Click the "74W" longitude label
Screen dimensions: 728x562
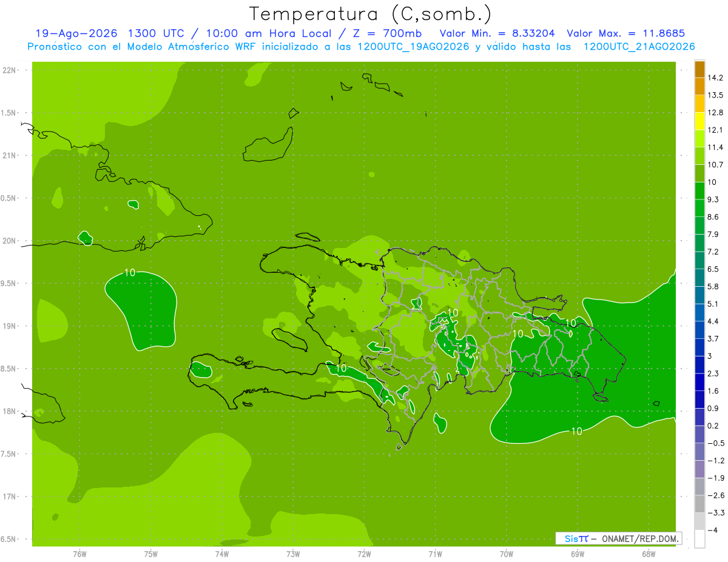pos(221,554)
